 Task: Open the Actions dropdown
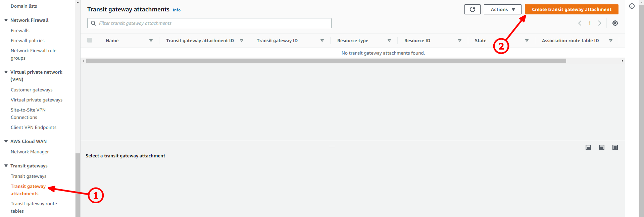click(x=502, y=9)
